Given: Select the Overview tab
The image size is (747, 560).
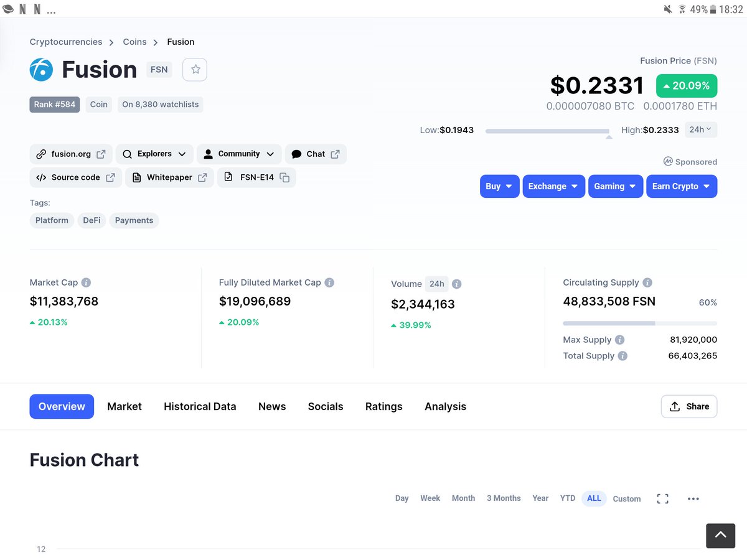Looking at the screenshot, I should (x=62, y=406).
